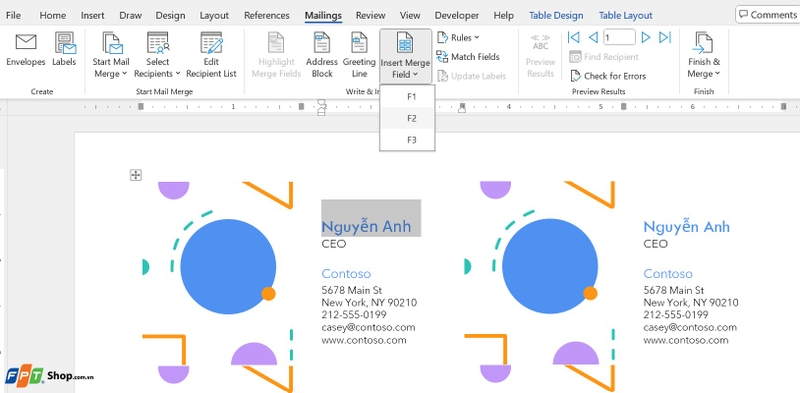This screenshot has height=393, width=800.
Task: Click CEO title on left card
Action: (334, 244)
